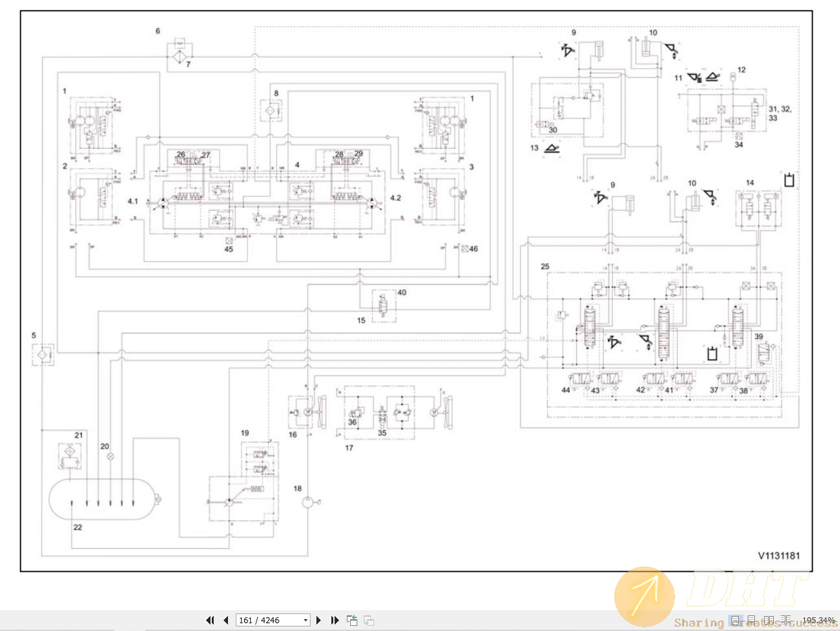Click the label 4.1 beside the left pump
The height and width of the screenshot is (631, 840).
click(133, 201)
